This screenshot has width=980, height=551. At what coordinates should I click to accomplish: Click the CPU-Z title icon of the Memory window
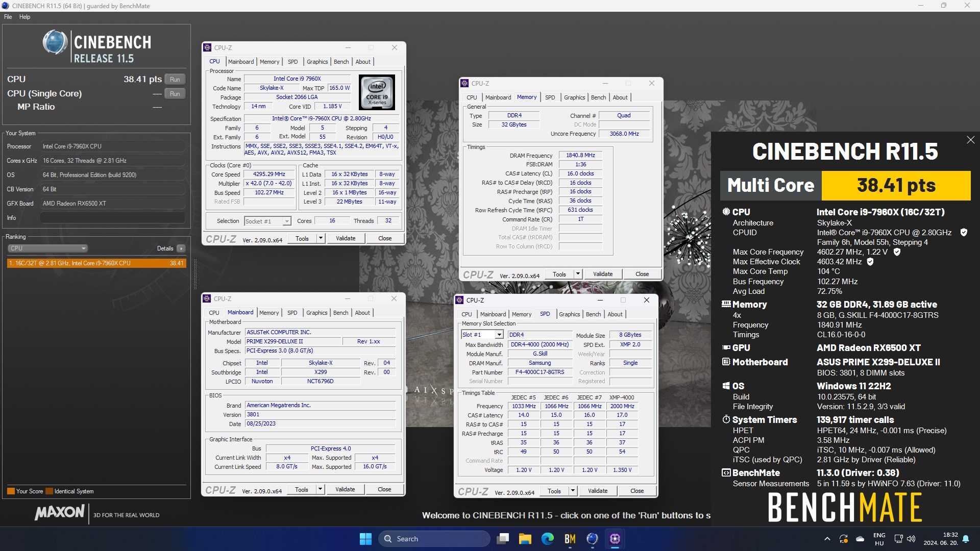(x=464, y=83)
